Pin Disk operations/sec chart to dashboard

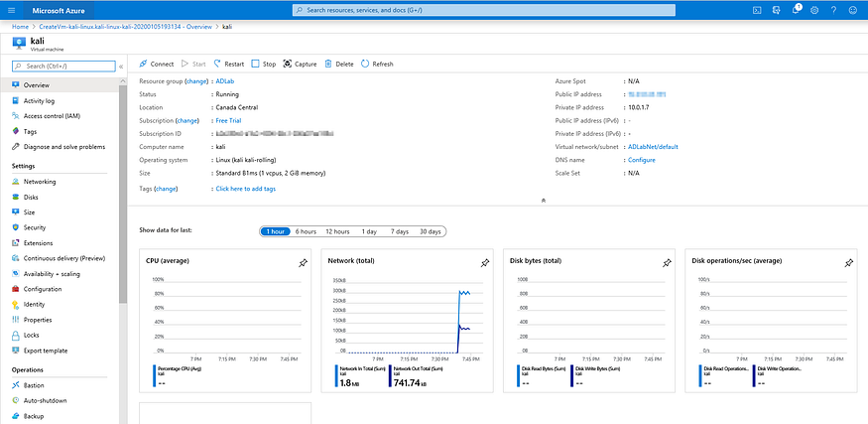coord(849,262)
